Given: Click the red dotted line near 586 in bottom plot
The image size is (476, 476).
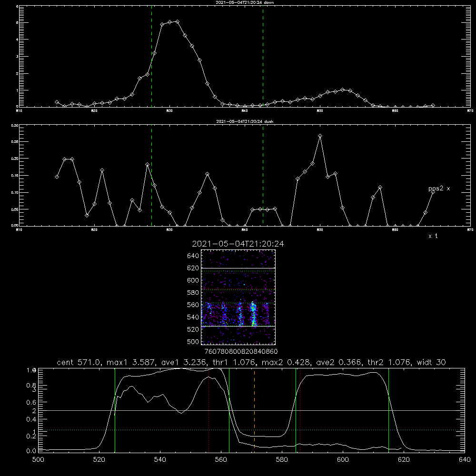Looking at the screenshot, I should (300, 410).
